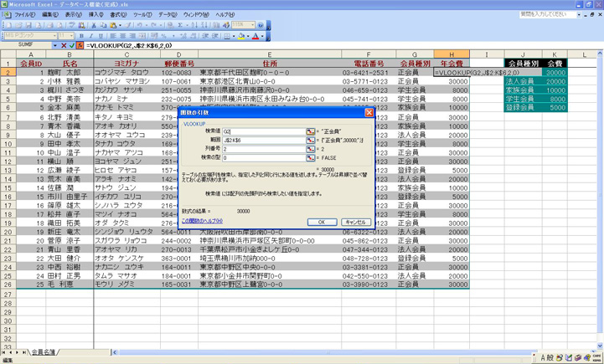Collapse dialog via 範囲 range selector icon

310,141
